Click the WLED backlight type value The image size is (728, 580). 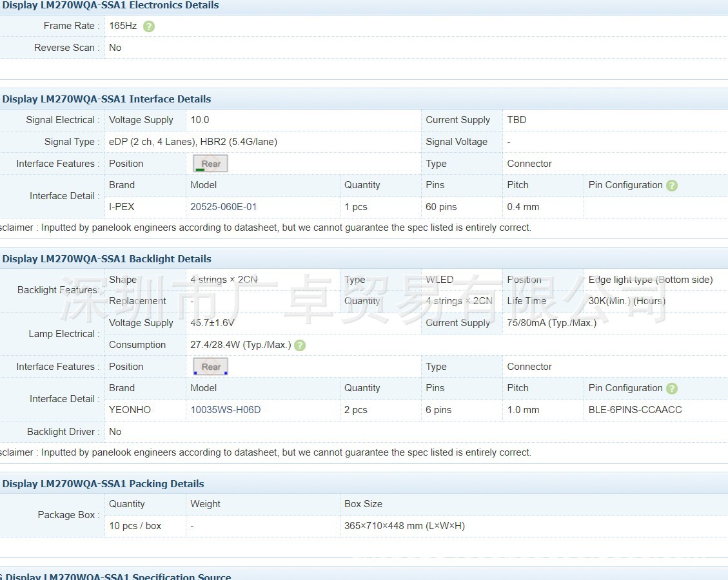click(439, 279)
